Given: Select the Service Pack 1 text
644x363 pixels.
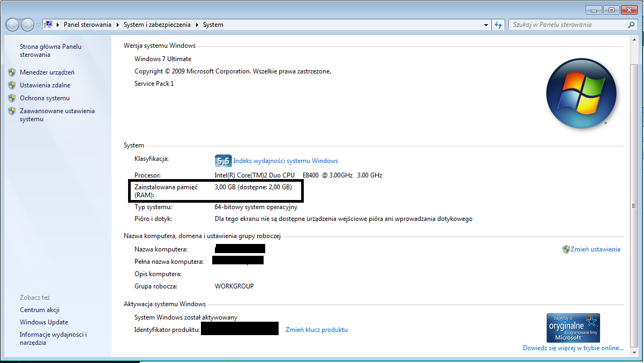Looking at the screenshot, I should click(154, 84).
